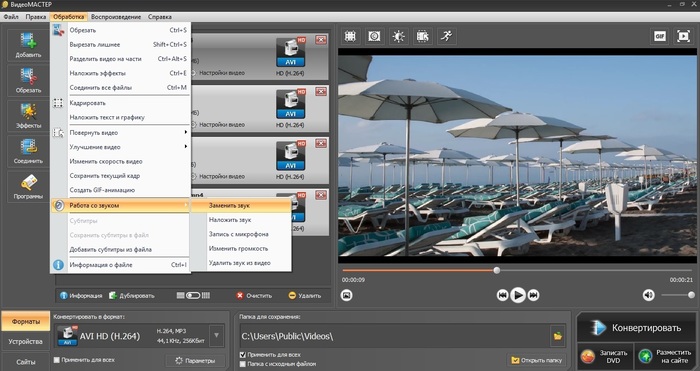
Task: Switch to the Сайты tab
Action: pos(25,362)
